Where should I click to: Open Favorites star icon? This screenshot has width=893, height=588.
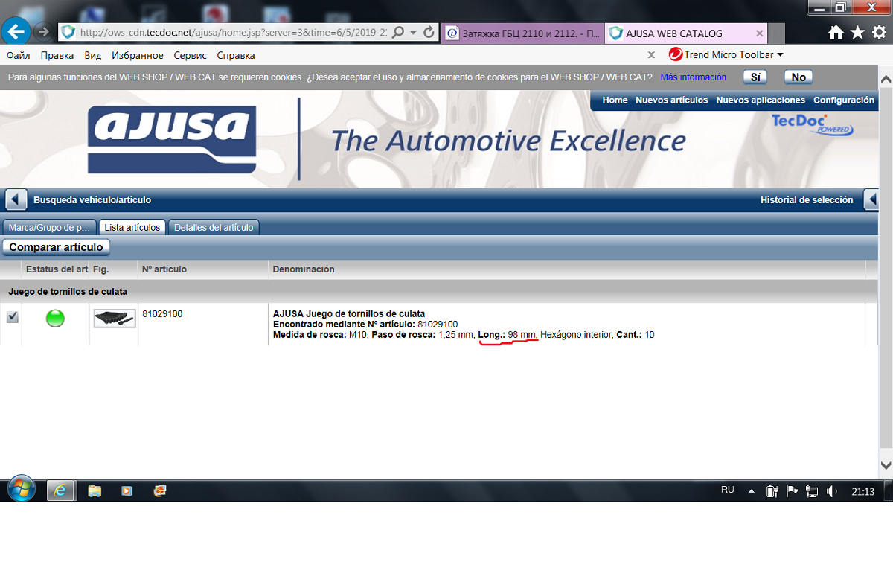point(858,32)
